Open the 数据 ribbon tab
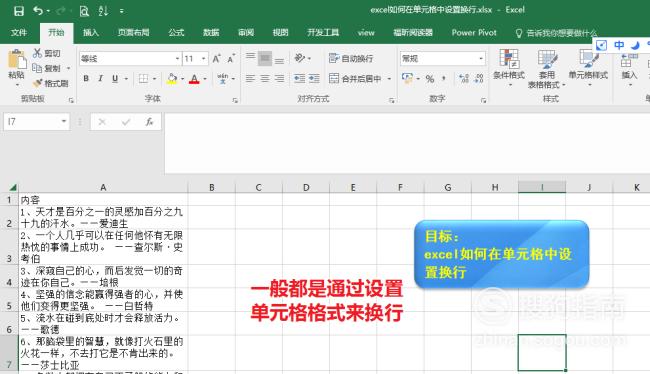Screen dimensions: 650x374 coord(211,32)
